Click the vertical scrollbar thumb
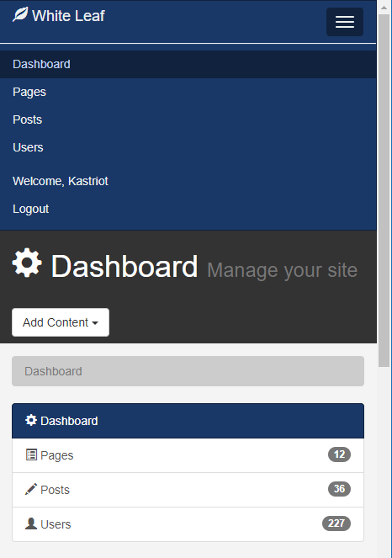Viewport: 392px width, 558px height. pos(384,190)
